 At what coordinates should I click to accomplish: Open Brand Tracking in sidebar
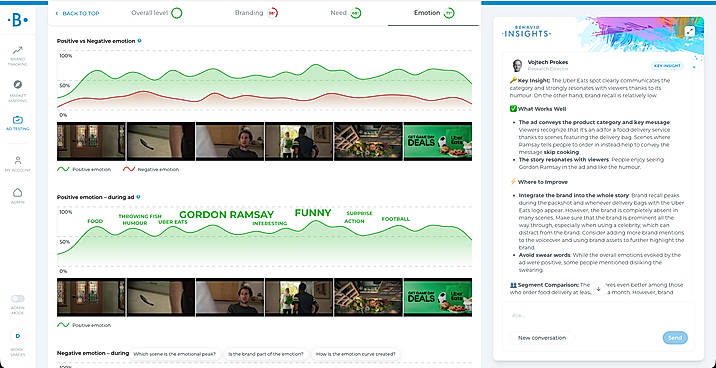click(18, 56)
